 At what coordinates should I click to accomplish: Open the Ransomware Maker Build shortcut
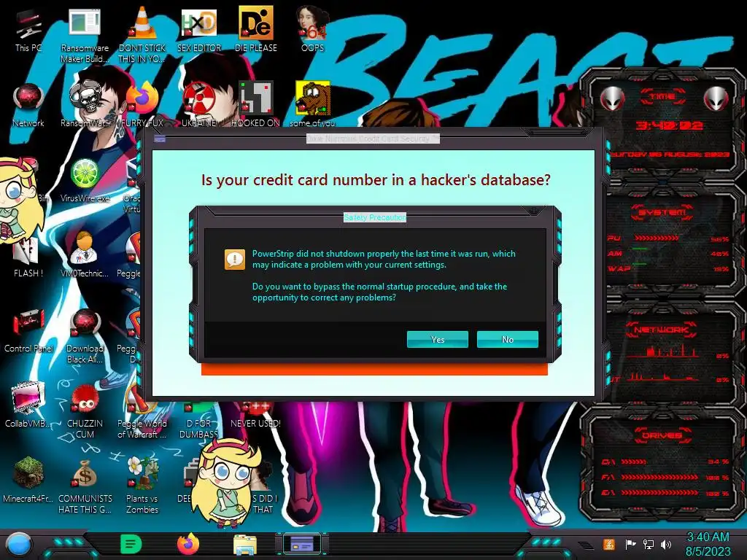[85, 36]
